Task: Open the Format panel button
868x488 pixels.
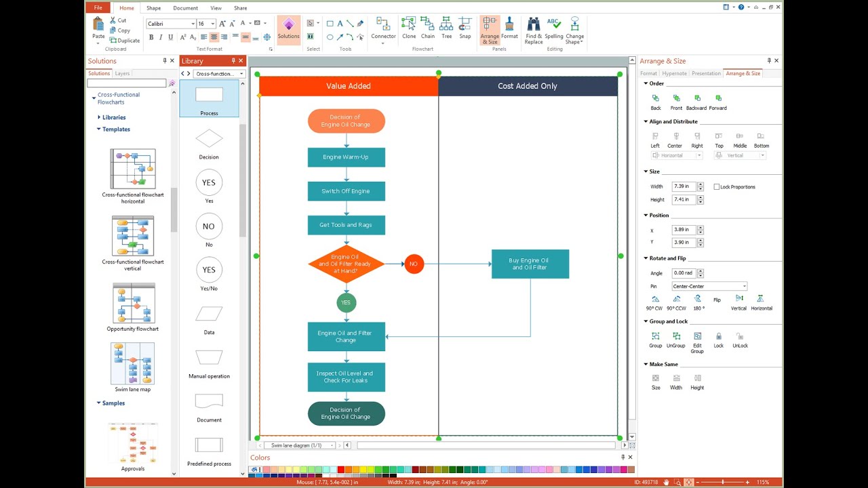Action: [x=509, y=28]
